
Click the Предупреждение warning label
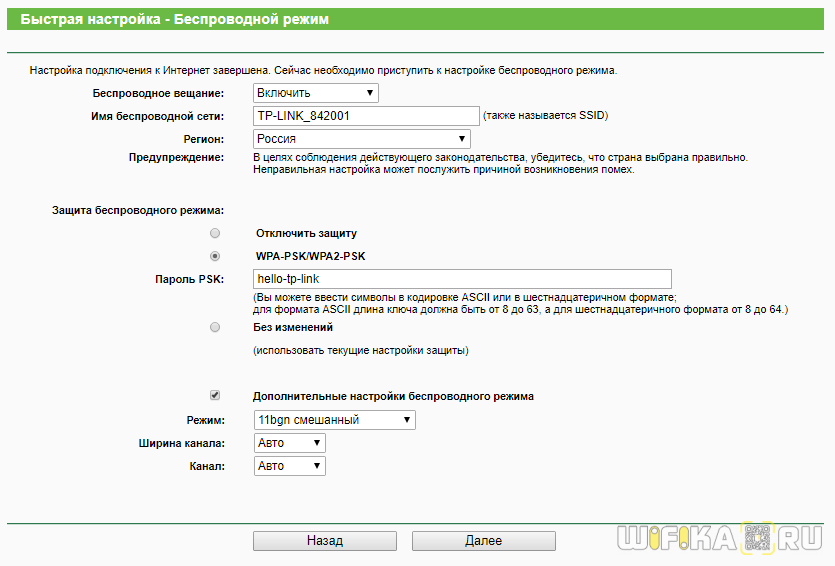coord(176,158)
